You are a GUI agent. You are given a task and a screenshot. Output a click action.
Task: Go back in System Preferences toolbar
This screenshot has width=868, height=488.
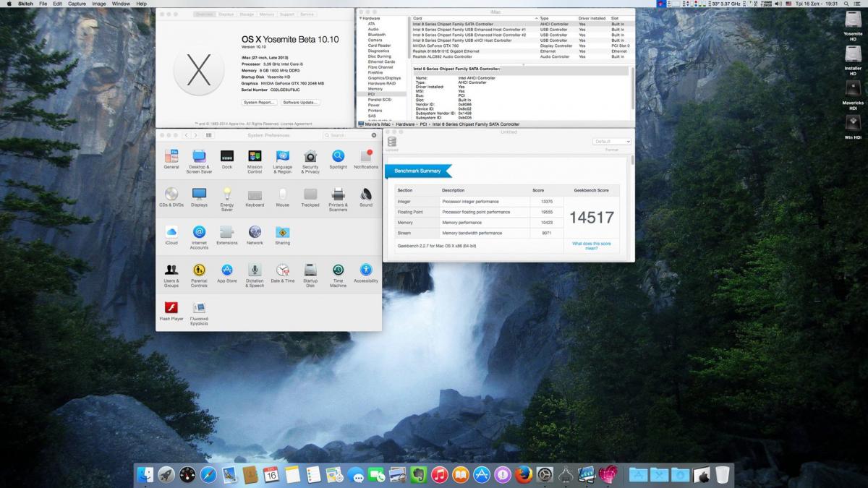point(187,135)
